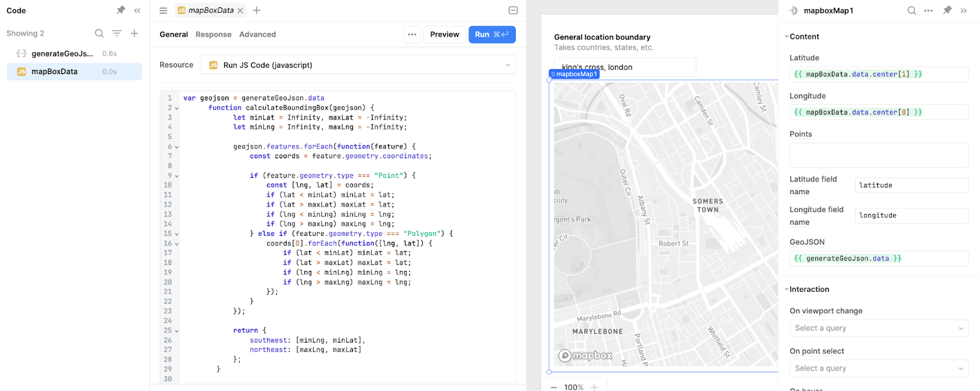Click the SOMERS TOWN map label

click(x=707, y=205)
